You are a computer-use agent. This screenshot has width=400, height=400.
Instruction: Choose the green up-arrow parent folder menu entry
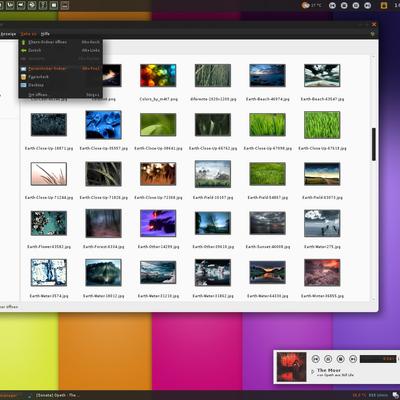click(x=60, y=42)
